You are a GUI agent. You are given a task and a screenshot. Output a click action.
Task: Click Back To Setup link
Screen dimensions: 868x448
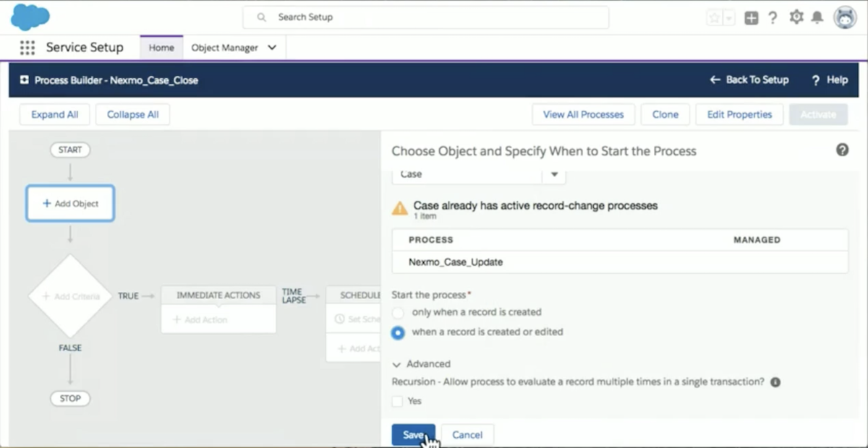tap(749, 79)
